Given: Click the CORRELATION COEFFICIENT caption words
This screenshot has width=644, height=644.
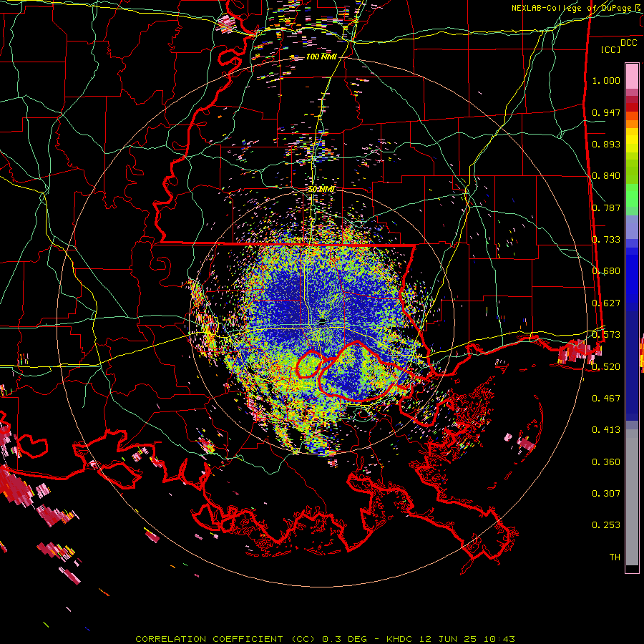Looking at the screenshot, I should pyautogui.click(x=209, y=639).
